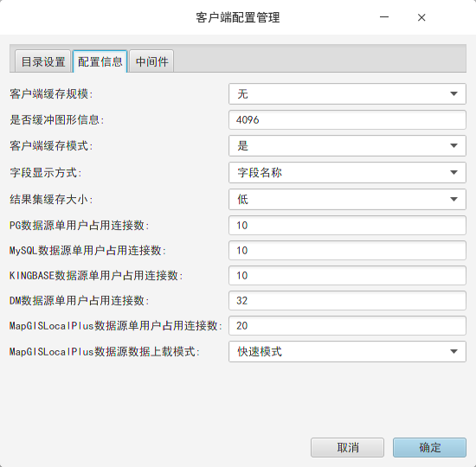
Task: Click the 字段名称 value in combo box
Action: pos(260,172)
